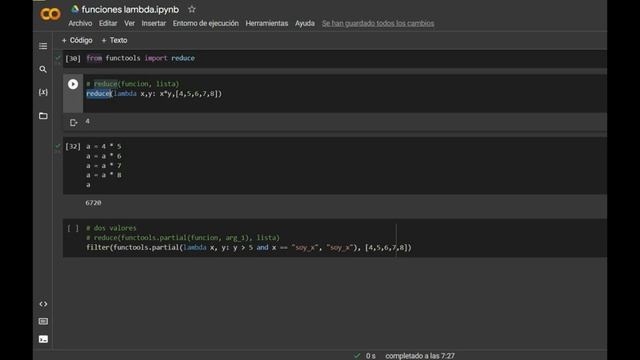Click the '# reduce(funcion, lista)' comment line
Image resolution: width=640 pixels, height=360 pixels.
[x=132, y=84]
